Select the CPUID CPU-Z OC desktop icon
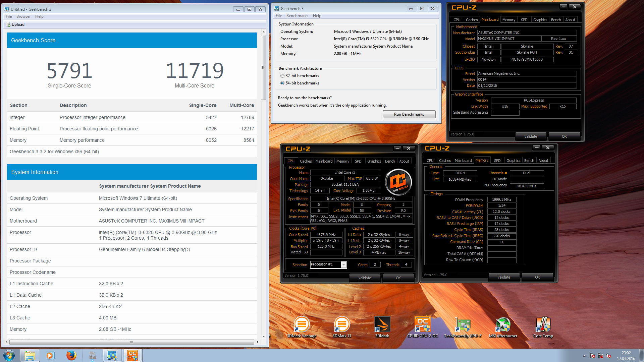 pos(422,327)
